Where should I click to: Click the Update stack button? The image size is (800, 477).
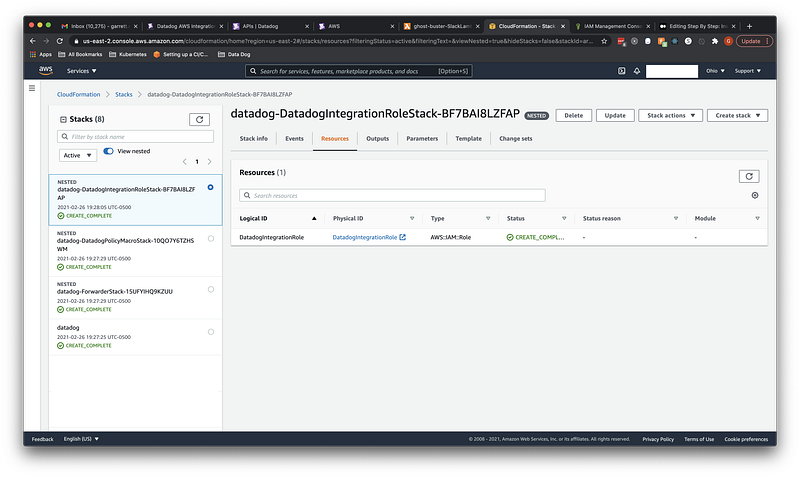click(x=615, y=115)
